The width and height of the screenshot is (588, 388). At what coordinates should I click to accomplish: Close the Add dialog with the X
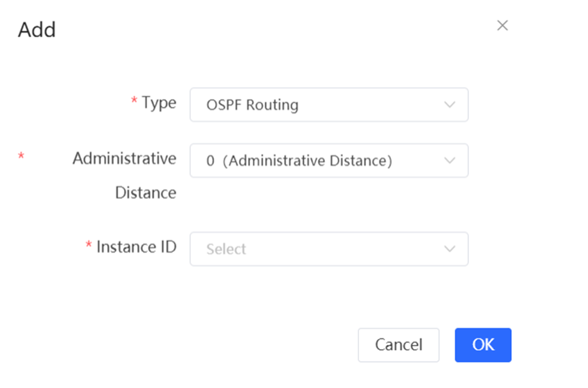502,26
